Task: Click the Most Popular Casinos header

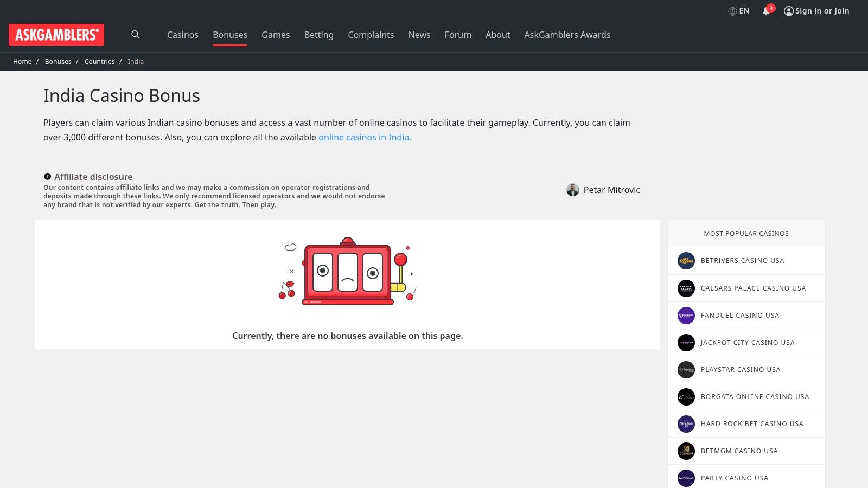Action: 746,234
